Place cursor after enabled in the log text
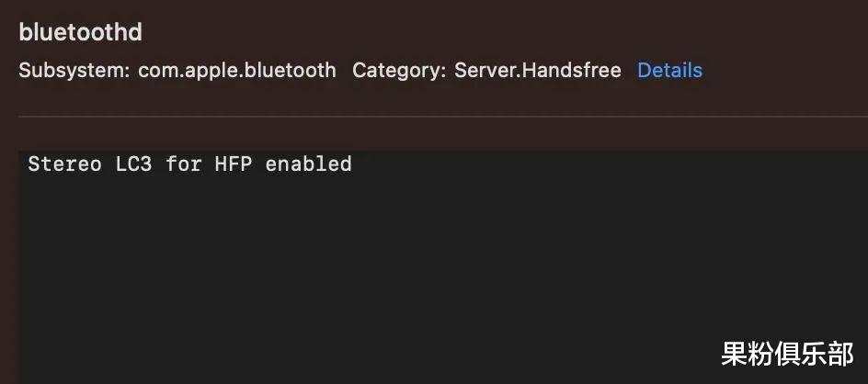The image size is (868, 384). 352,164
